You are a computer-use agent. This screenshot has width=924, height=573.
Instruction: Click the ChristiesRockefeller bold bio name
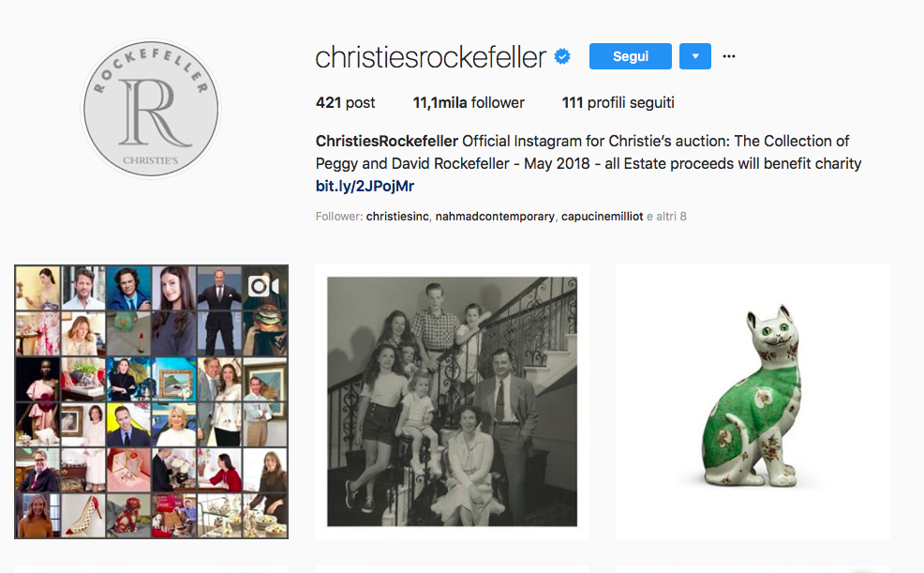387,142
